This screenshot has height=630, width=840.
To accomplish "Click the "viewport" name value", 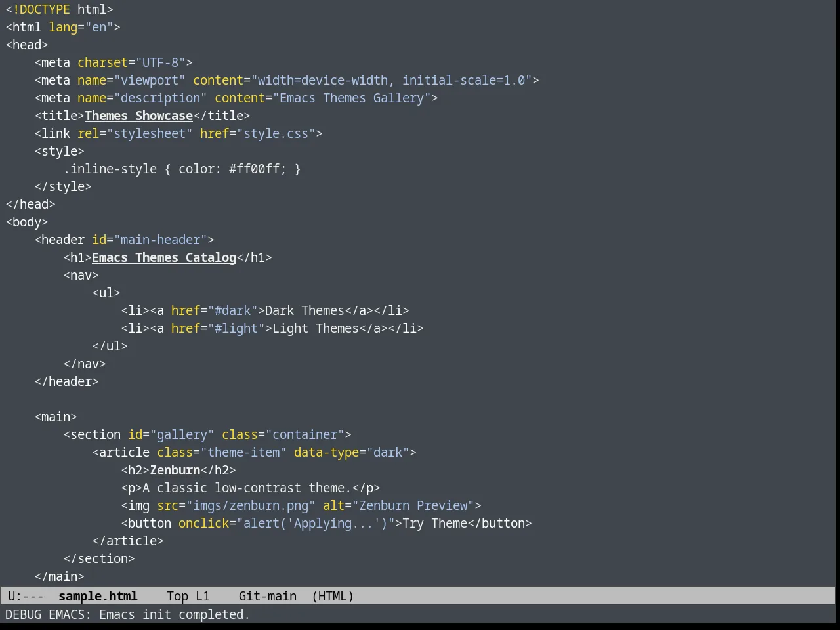I will (x=150, y=80).
